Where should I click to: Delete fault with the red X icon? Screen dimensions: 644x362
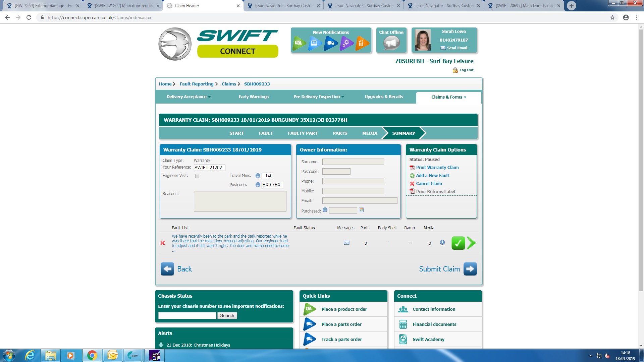point(163,243)
